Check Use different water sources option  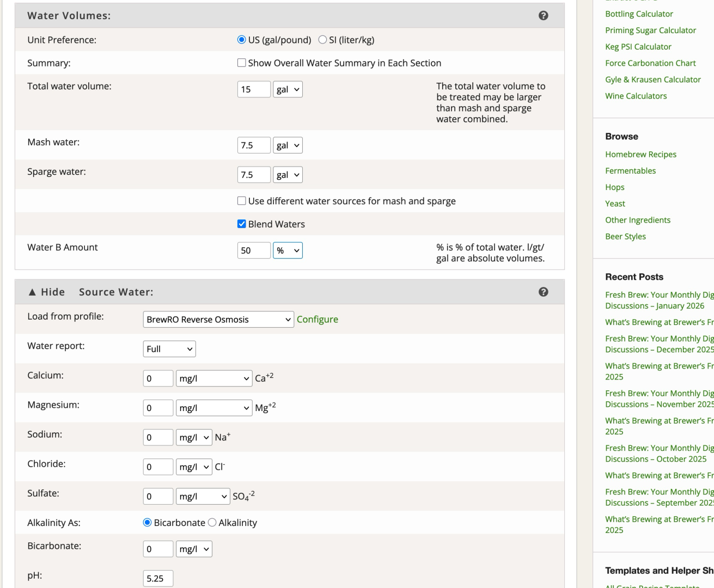coord(242,201)
